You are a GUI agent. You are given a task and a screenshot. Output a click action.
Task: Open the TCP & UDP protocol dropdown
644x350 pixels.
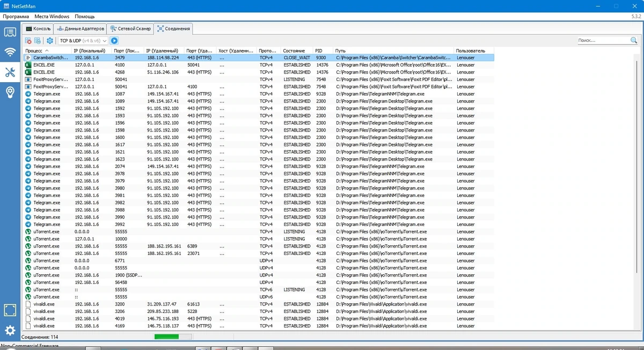click(83, 41)
